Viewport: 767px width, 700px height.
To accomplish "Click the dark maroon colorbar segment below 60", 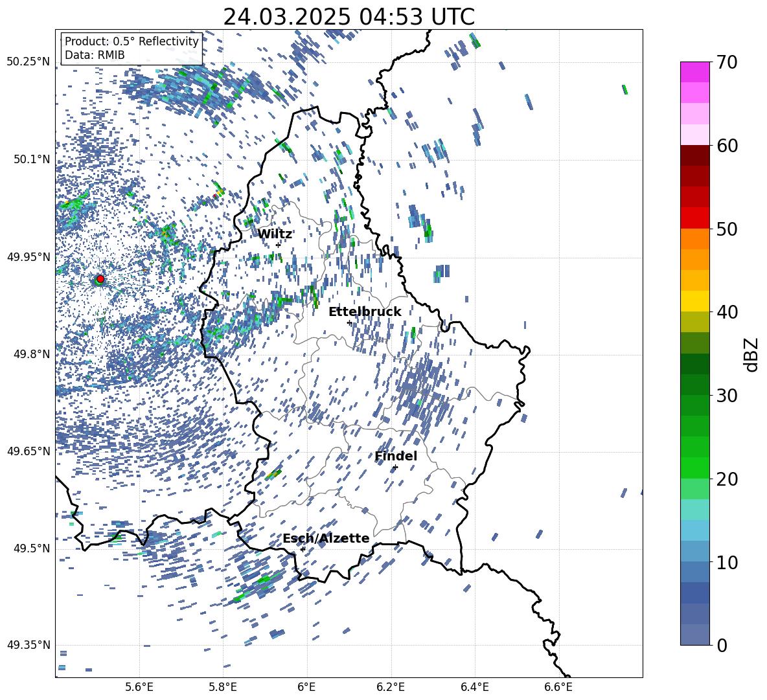I will point(694,155).
